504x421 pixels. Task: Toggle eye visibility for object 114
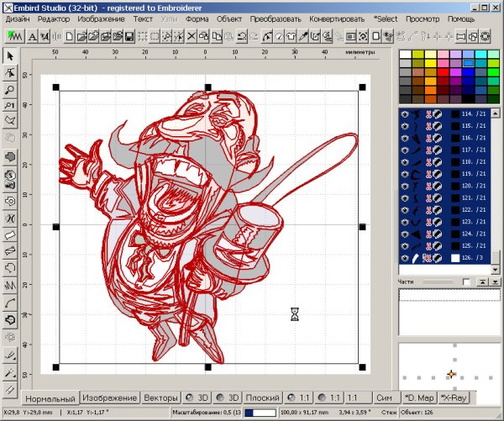[406, 113]
